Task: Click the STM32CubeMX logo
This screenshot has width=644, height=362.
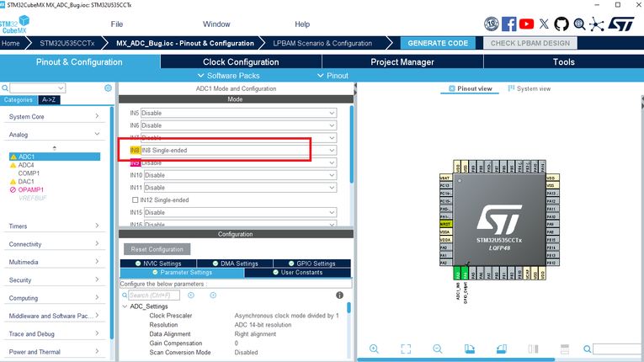Action: [15, 24]
